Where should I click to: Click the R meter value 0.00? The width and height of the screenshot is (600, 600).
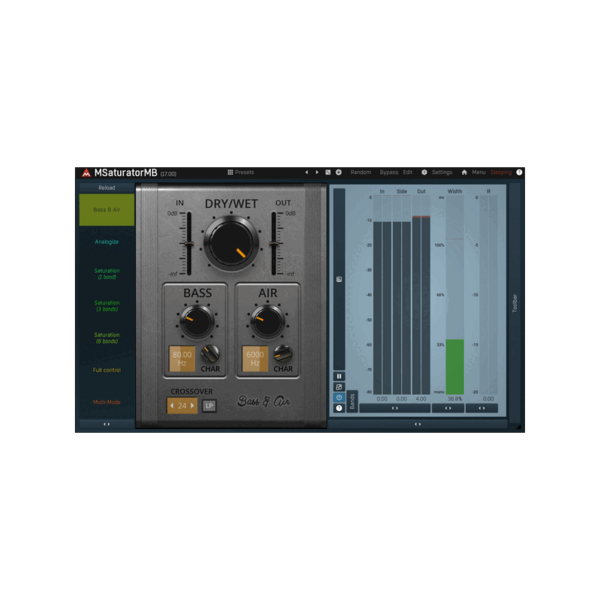(x=488, y=399)
